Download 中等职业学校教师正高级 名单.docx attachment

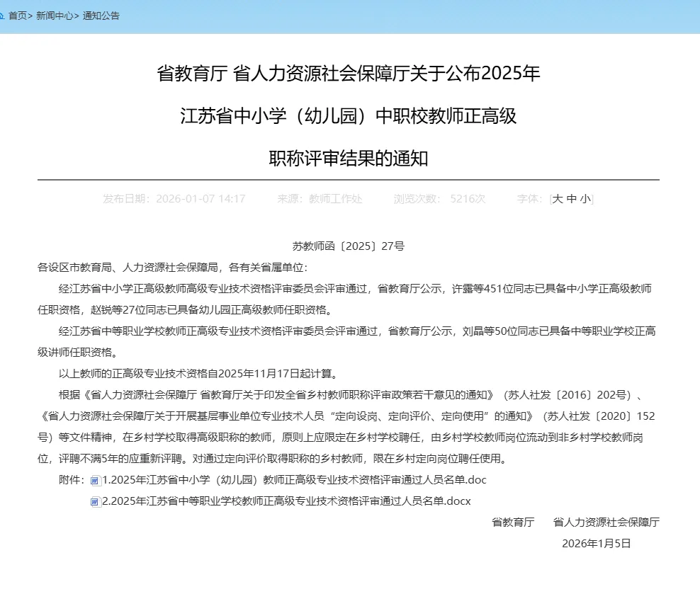pos(287,501)
